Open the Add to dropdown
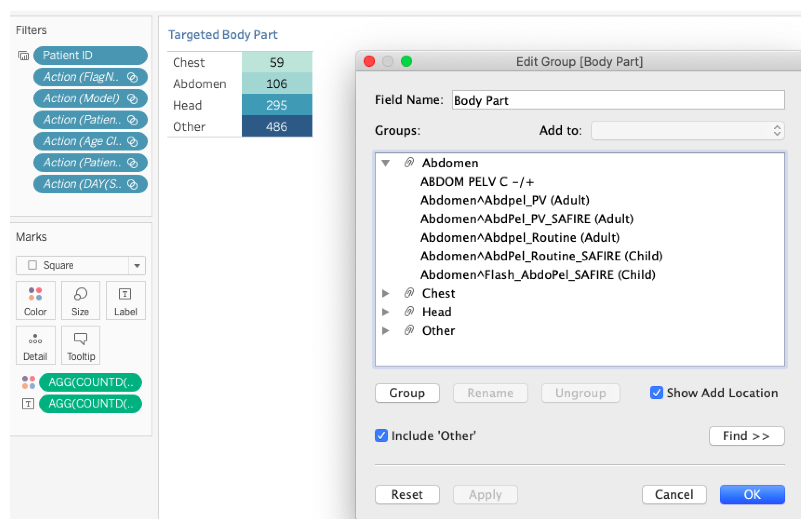Screen dimensions: 812x532 pos(688,131)
